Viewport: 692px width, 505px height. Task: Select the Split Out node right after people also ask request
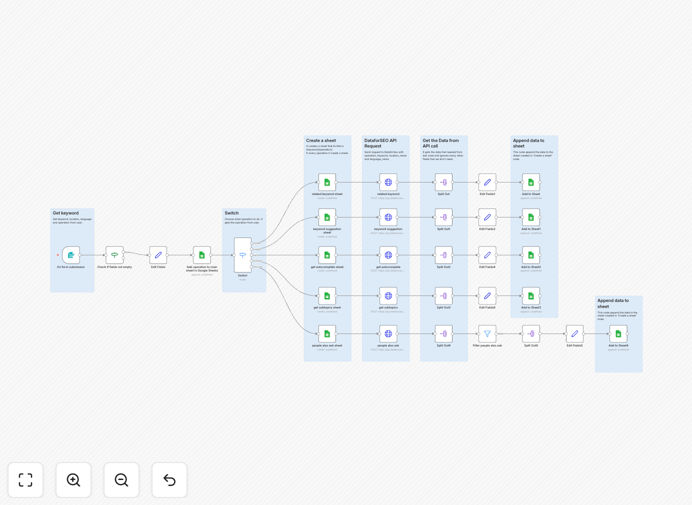444,334
